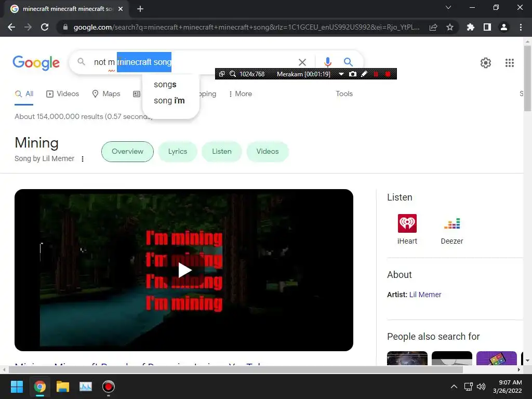Click into the Google search field
This screenshot has height=399, width=532.
coord(193,62)
